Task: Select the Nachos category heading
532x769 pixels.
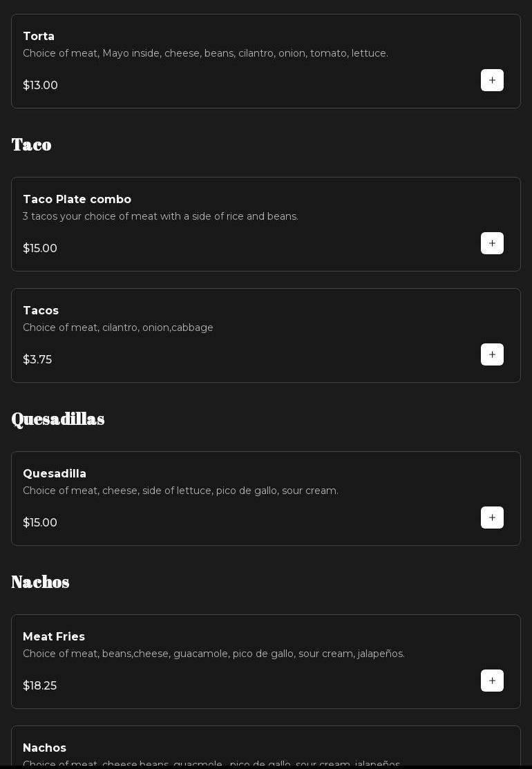Action: pos(40,582)
